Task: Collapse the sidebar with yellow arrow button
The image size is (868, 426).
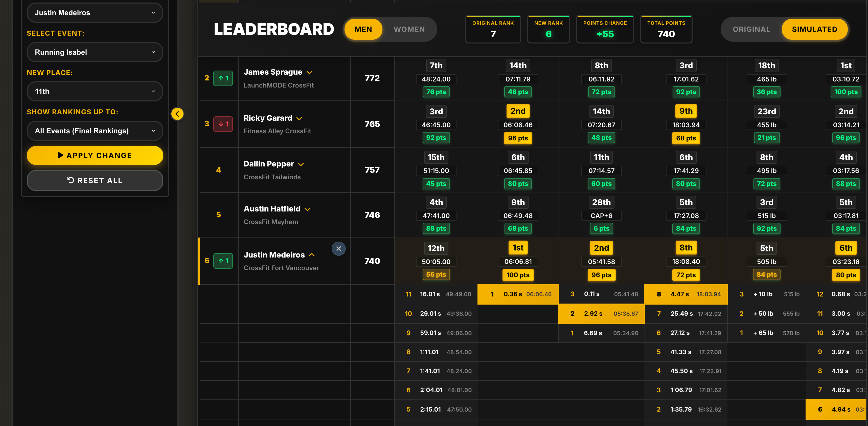Action: click(x=177, y=114)
